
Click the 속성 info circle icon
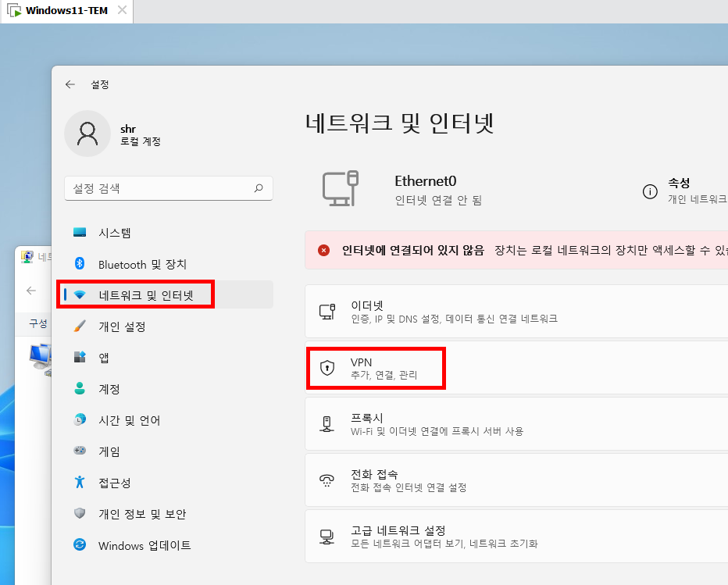click(650, 191)
